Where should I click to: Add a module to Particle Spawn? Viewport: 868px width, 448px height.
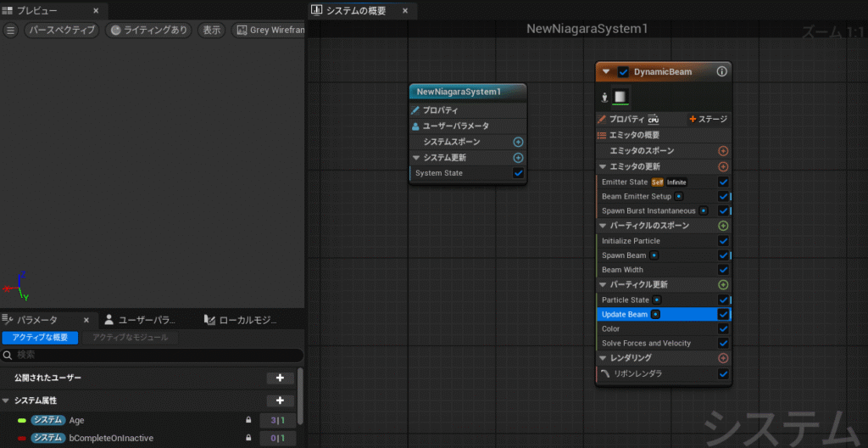pos(723,226)
